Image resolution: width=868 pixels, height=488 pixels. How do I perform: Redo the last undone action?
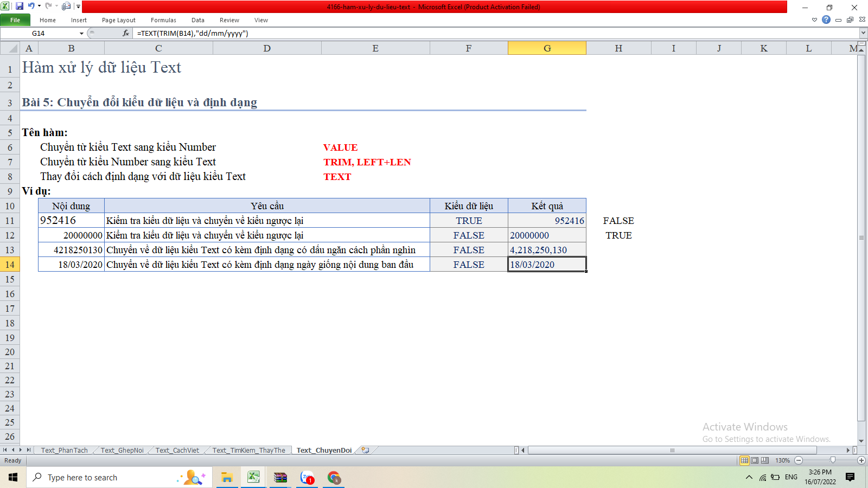(48, 7)
